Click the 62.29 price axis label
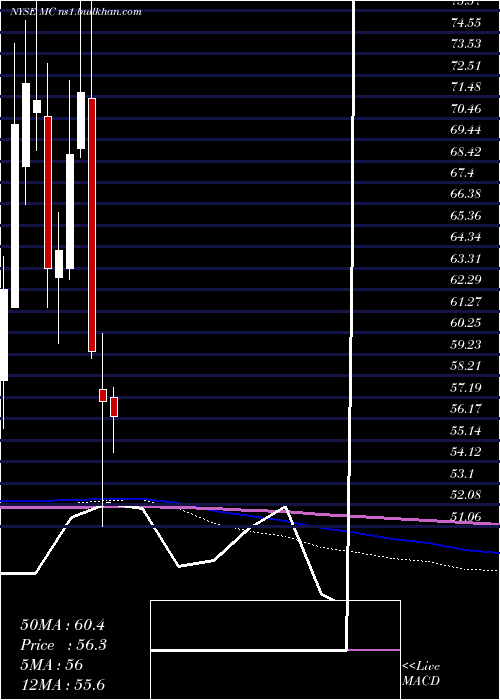 (466, 280)
